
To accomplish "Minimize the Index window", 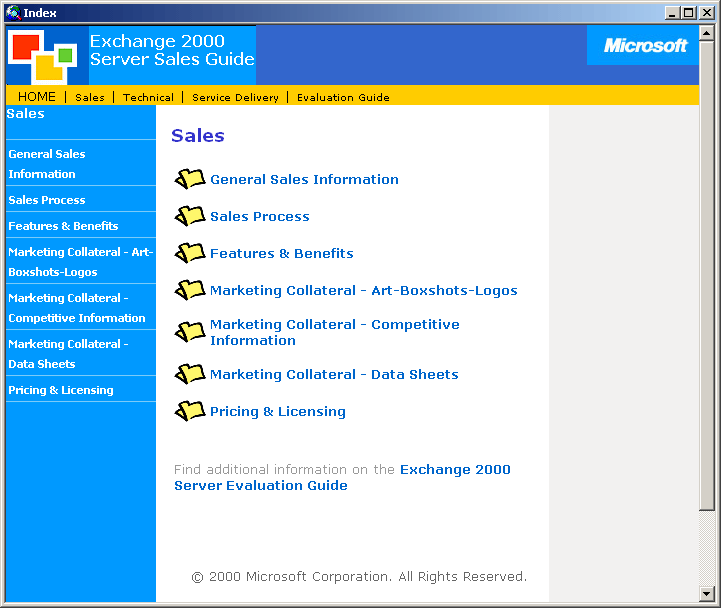I will (672, 13).
